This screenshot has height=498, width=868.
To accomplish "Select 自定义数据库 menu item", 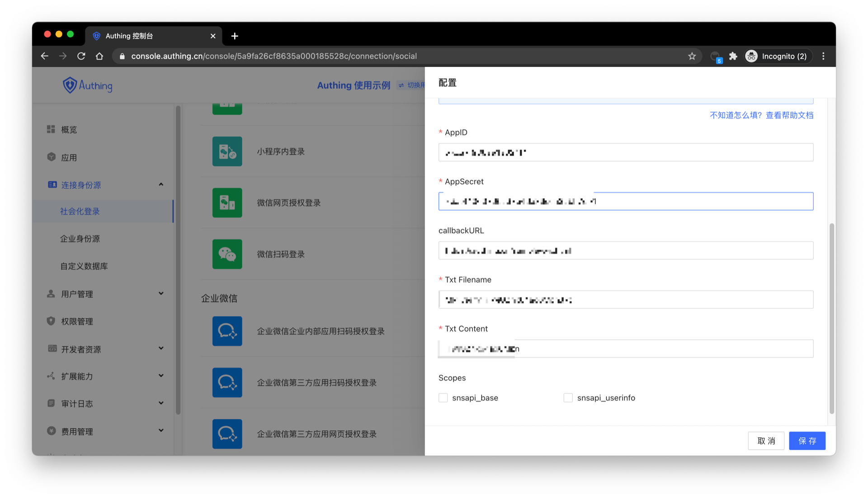I will [84, 266].
